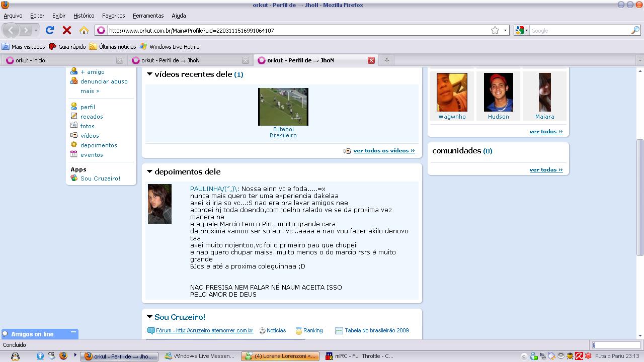Screen dimensions: 644x362
Task: Switch to the orkut - início tab
Action: pyautogui.click(x=64, y=60)
